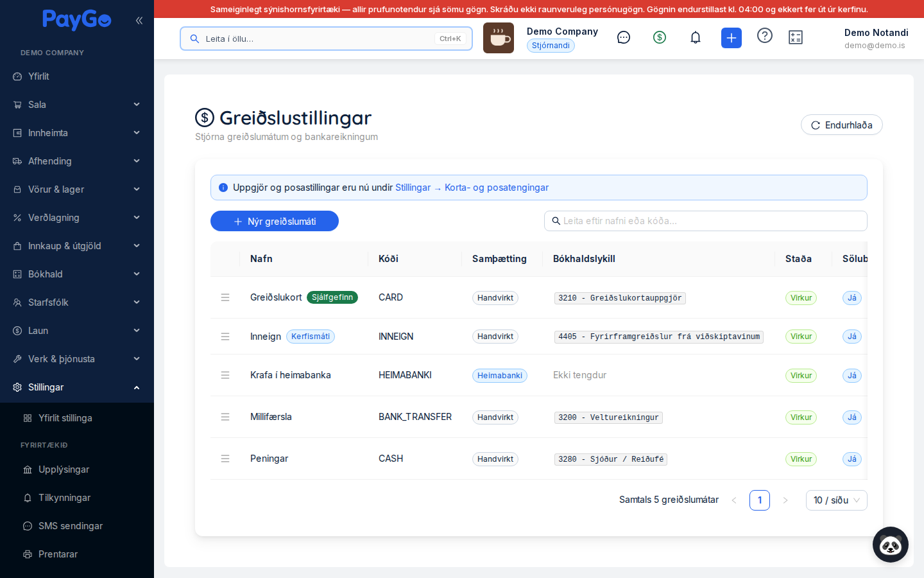Open the calculator icon in header

pyautogui.click(x=796, y=37)
